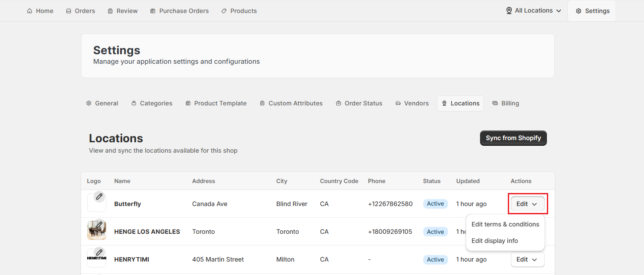Open the Edit dropdown for Butterfly

pos(527,204)
